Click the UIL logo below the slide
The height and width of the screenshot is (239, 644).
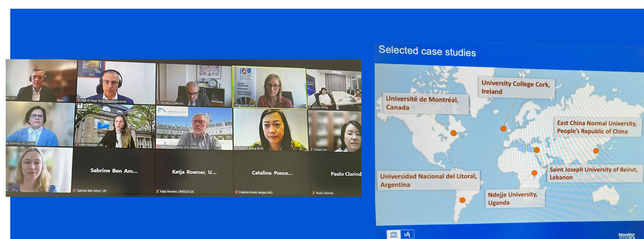point(407,234)
